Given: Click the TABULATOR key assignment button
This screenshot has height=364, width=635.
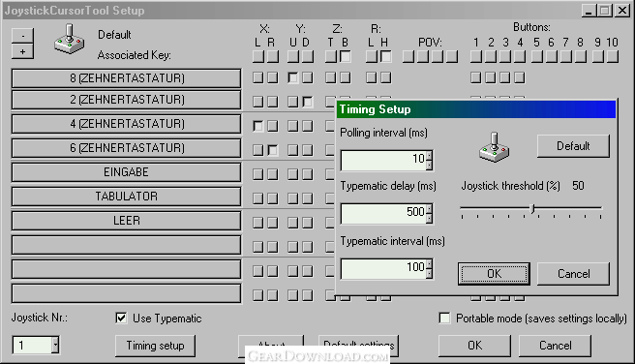Looking at the screenshot, I should (127, 197).
